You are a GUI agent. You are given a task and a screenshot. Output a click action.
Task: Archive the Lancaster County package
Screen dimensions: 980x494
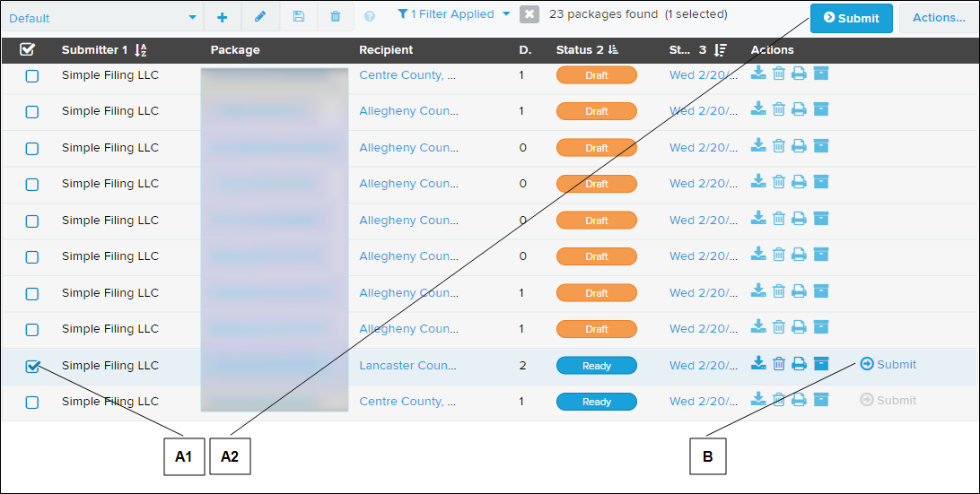pyautogui.click(x=820, y=363)
